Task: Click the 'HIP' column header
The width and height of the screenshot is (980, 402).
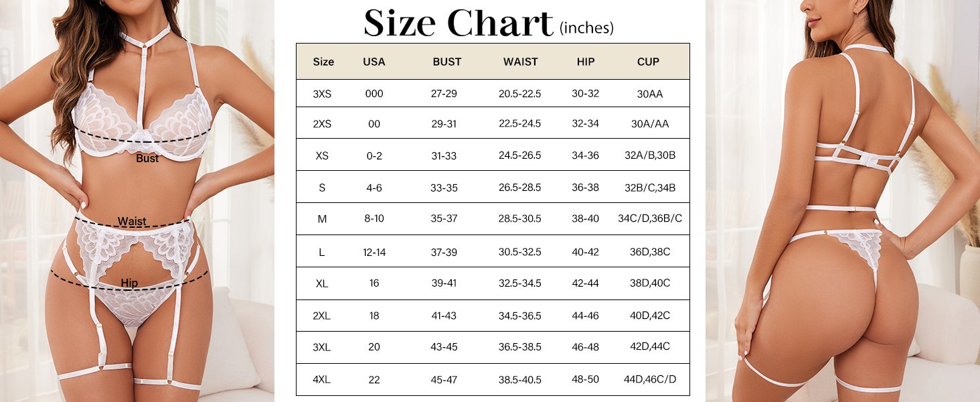Action: point(586,62)
